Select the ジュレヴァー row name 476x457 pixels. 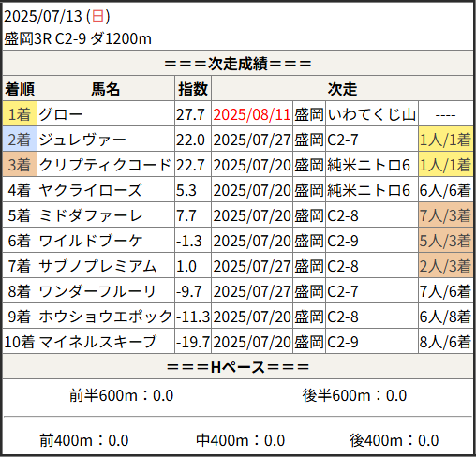pyautogui.click(x=82, y=140)
